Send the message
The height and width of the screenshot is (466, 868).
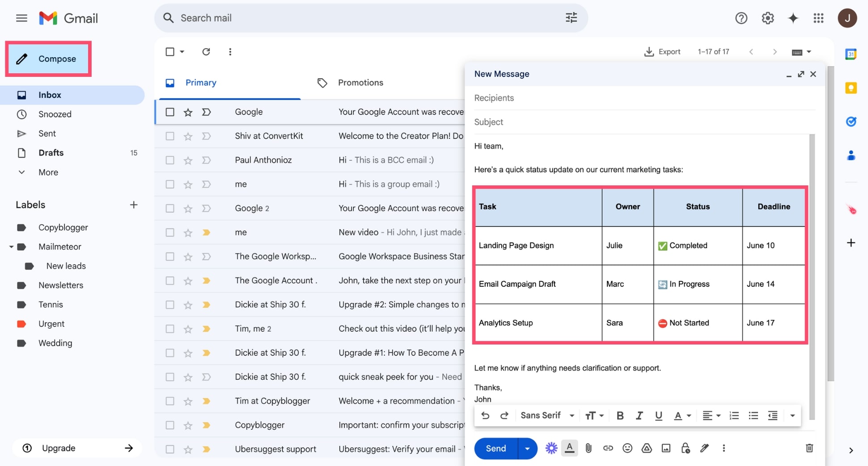tap(495, 449)
